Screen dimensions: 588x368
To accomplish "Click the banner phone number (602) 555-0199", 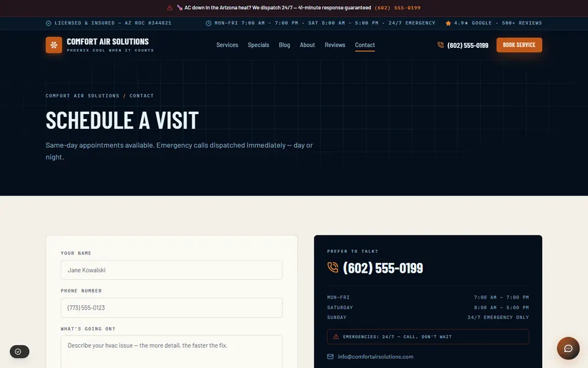I will [398, 8].
